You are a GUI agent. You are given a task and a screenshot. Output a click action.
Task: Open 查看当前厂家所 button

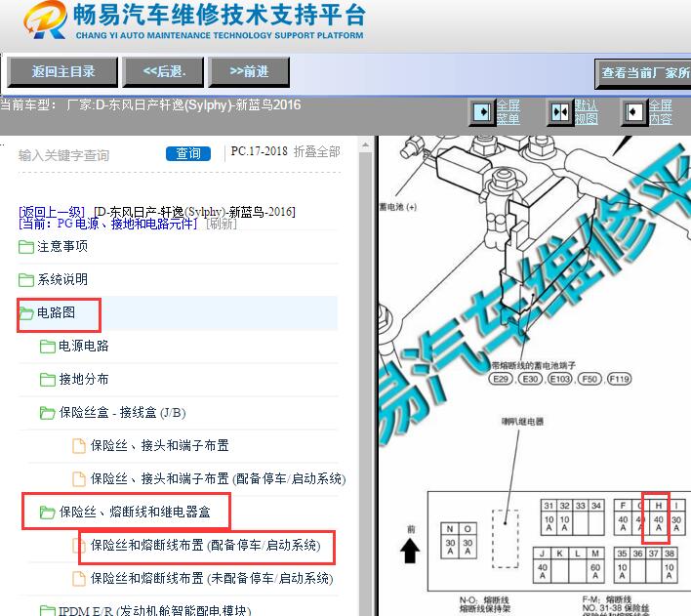point(643,73)
